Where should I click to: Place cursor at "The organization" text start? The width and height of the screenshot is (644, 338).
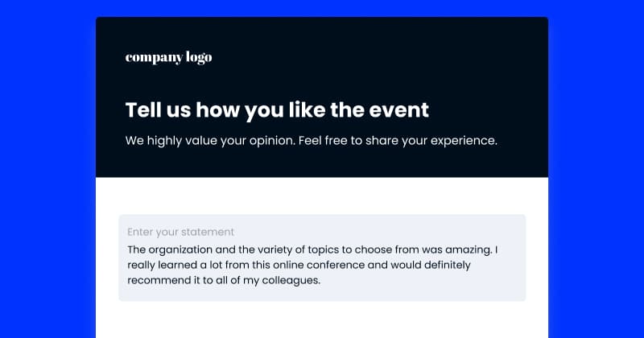click(x=128, y=249)
